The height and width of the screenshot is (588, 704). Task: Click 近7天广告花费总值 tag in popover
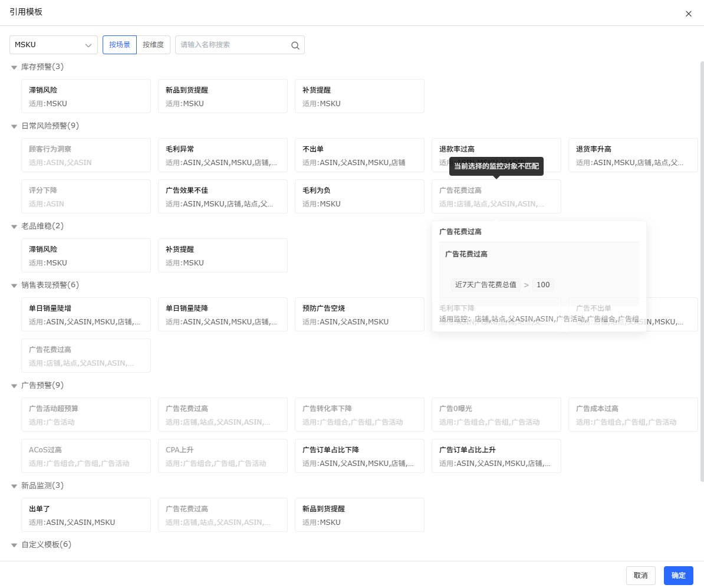(485, 285)
